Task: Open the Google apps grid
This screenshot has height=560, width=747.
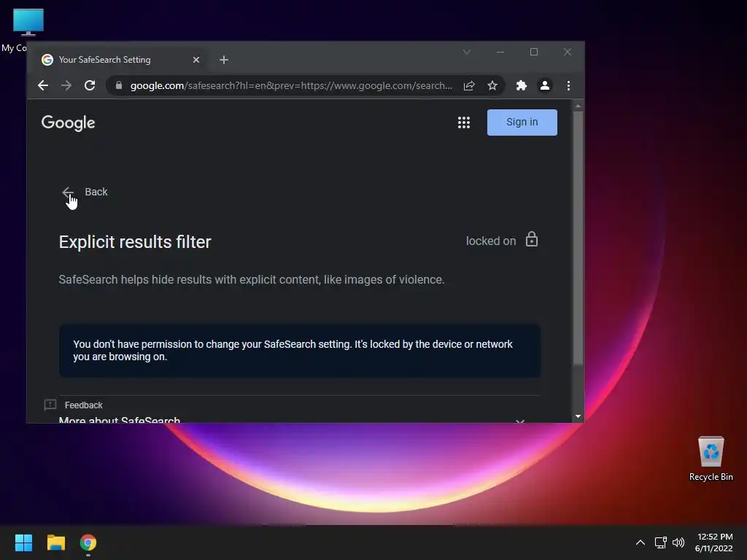Action: click(x=463, y=122)
